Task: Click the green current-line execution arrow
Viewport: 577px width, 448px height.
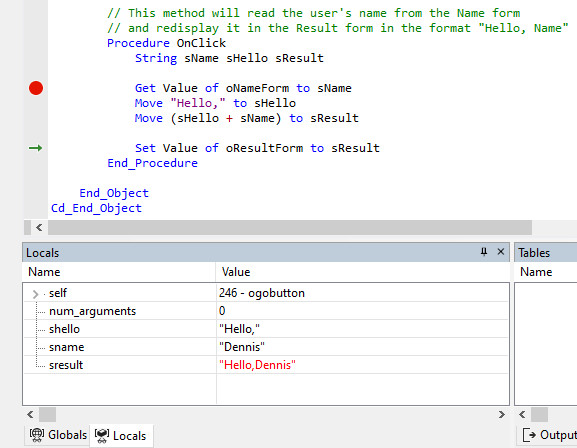Action: [36, 148]
